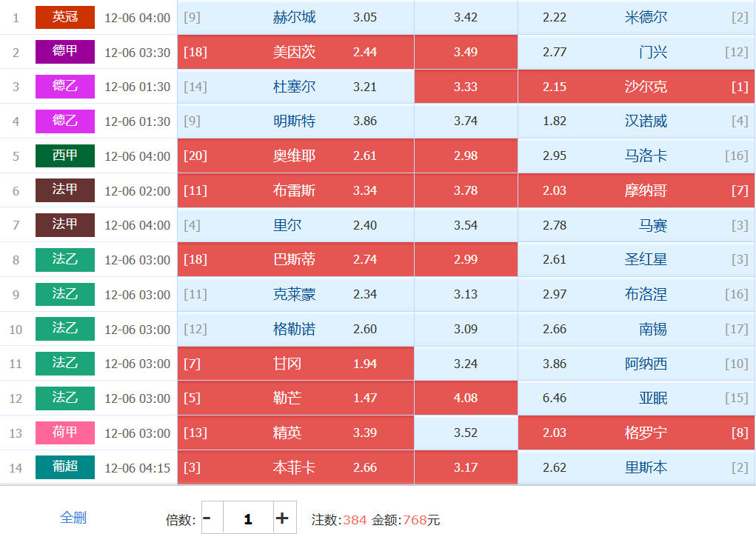Click the 西甲 league tag in row 5
Screen dimensions: 756x534
click(x=65, y=156)
